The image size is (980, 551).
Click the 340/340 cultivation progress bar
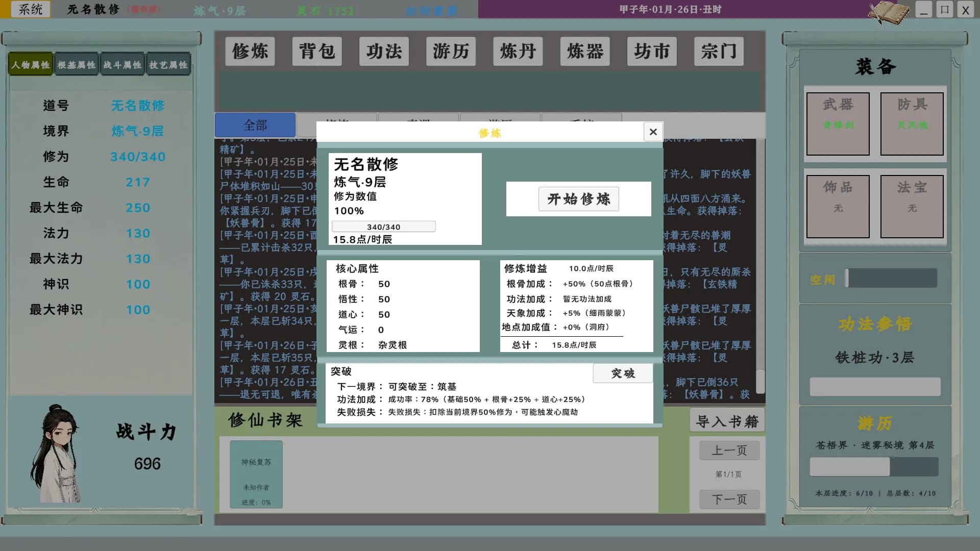pos(383,227)
